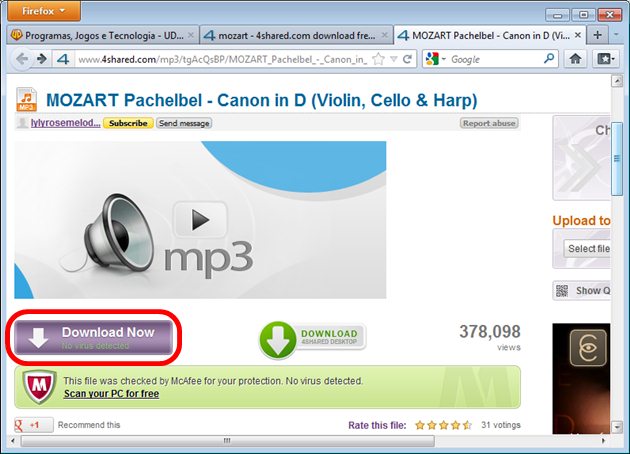This screenshot has height=454, width=630.
Task: Open the MOZART Pachelbel Canon in D title
Action: [262, 100]
